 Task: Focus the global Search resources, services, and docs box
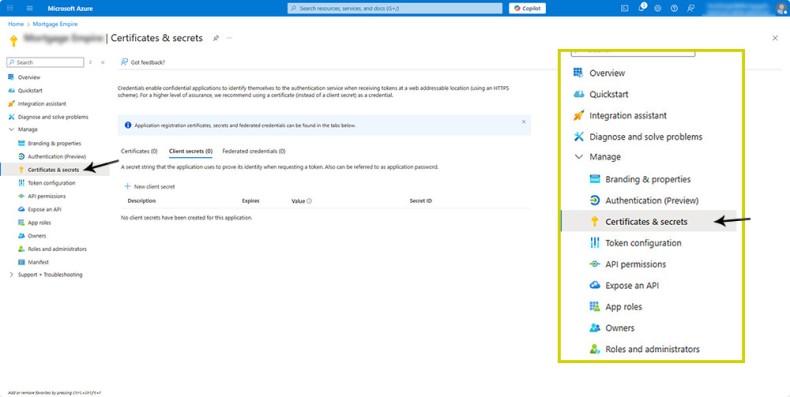395,9
